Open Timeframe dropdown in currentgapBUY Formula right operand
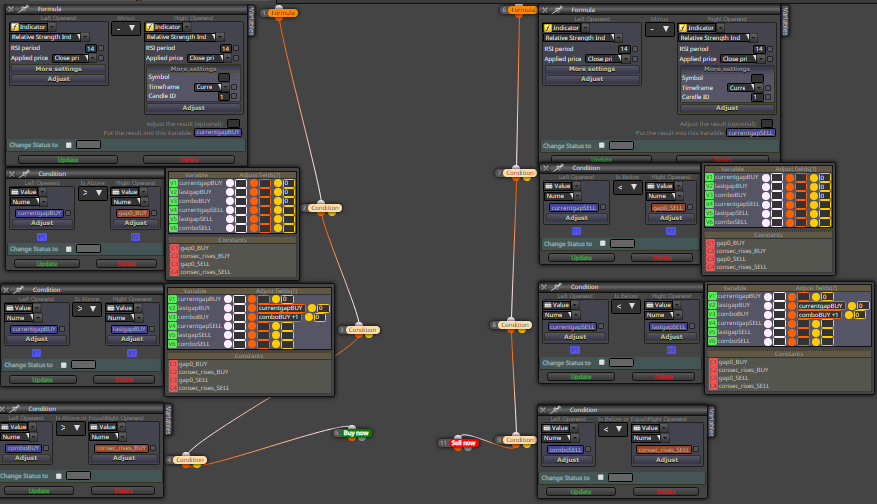This screenshot has width=877, height=504. (x=211, y=87)
